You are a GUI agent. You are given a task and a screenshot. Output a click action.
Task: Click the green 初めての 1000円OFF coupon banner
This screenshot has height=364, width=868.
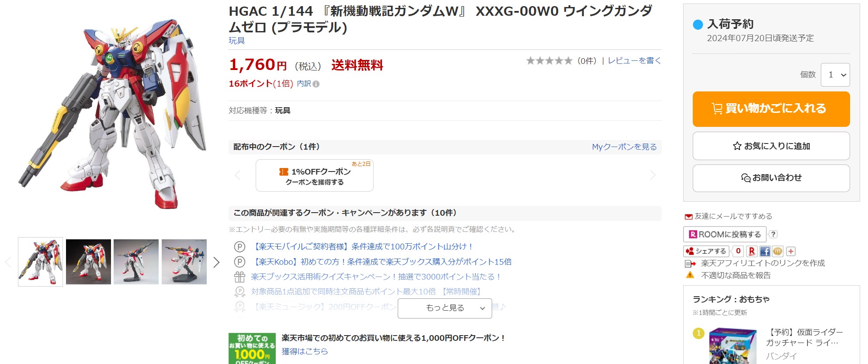(252, 349)
